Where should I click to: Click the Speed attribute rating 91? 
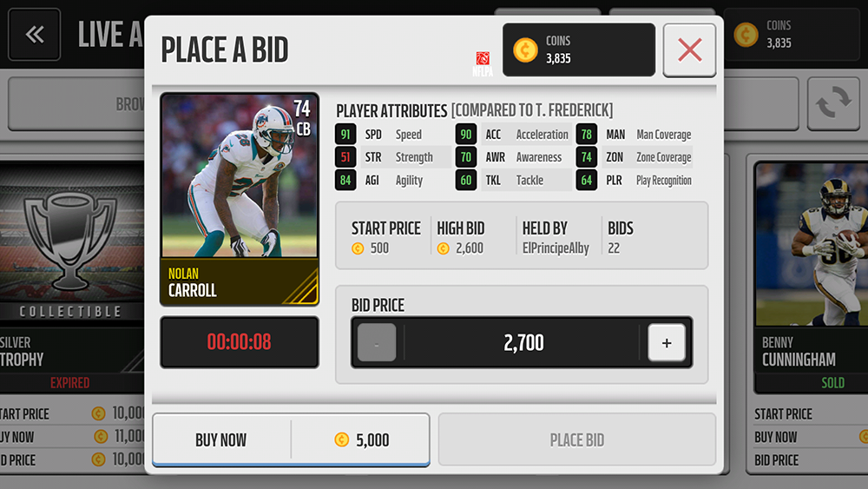coord(345,135)
